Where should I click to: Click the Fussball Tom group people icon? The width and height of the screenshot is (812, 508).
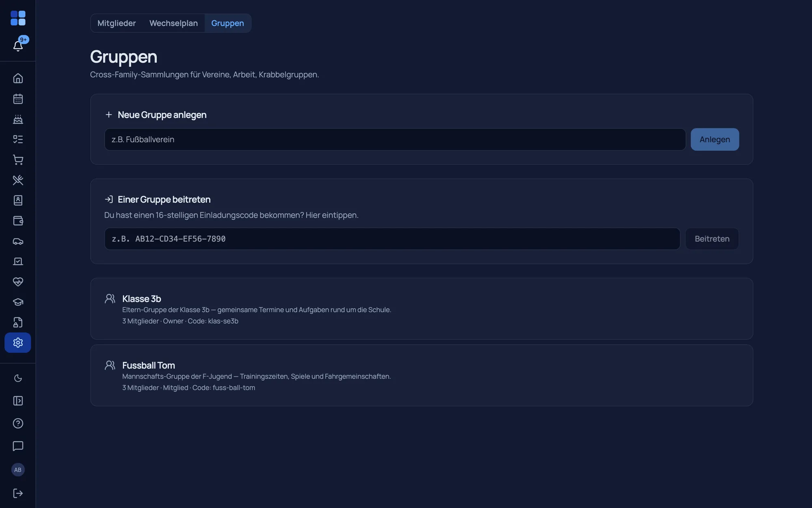point(110,365)
